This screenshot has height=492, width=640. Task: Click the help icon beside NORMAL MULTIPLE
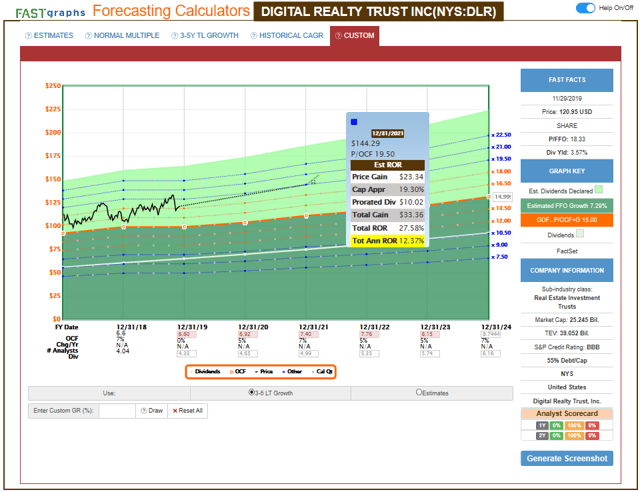[88, 36]
